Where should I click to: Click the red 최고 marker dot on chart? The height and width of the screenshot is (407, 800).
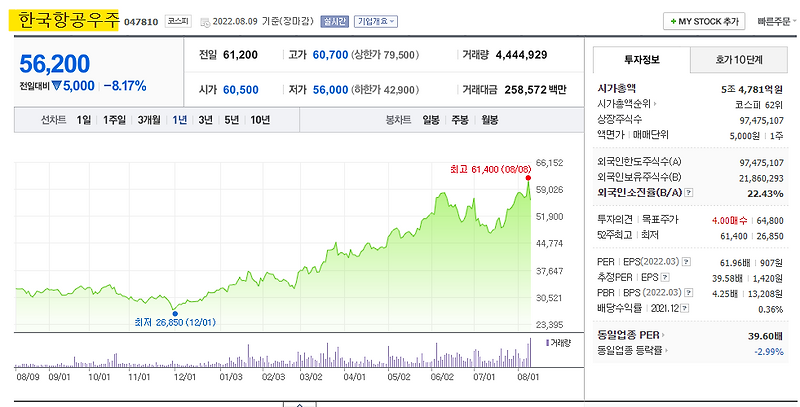pyautogui.click(x=528, y=178)
